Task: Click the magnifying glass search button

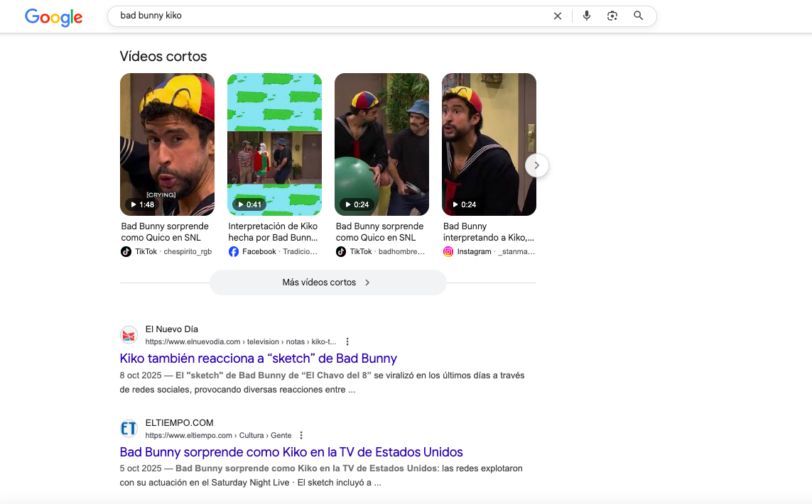Action: click(638, 16)
